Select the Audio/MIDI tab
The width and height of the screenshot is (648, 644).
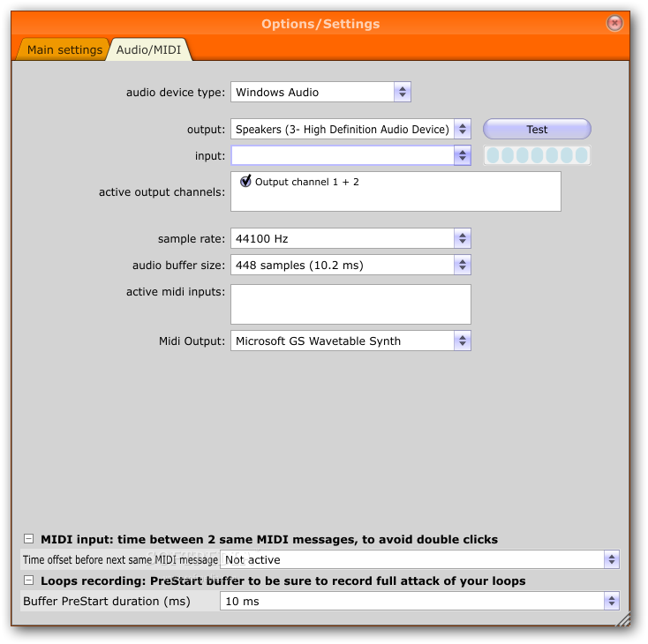(149, 49)
